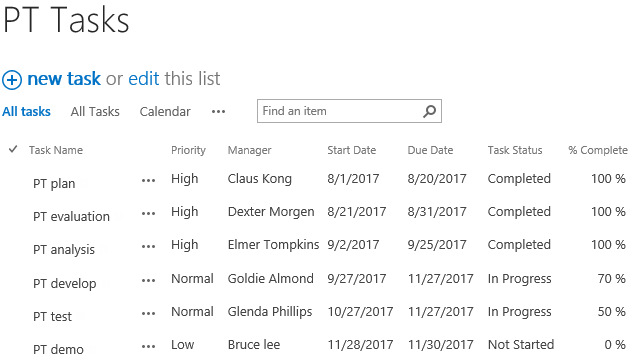The image size is (644, 361).
Task: Click the magnifier search icon
Action: click(429, 111)
